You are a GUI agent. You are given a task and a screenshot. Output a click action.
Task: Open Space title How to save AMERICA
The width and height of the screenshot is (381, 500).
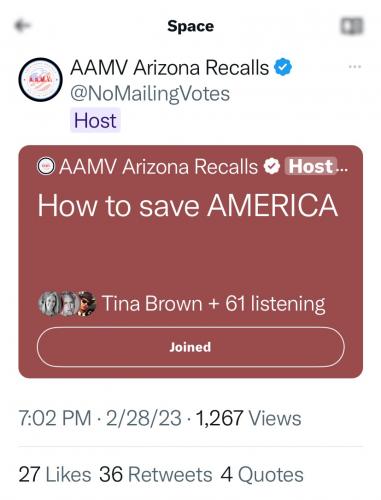(188, 205)
